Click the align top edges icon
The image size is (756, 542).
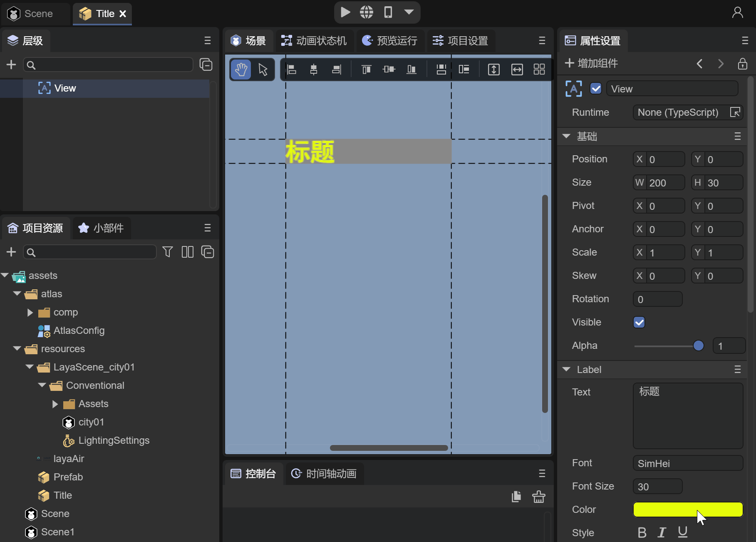[x=366, y=70]
